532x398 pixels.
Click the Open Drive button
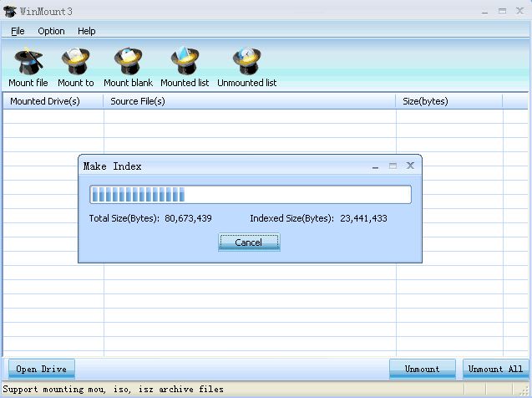[x=42, y=369]
